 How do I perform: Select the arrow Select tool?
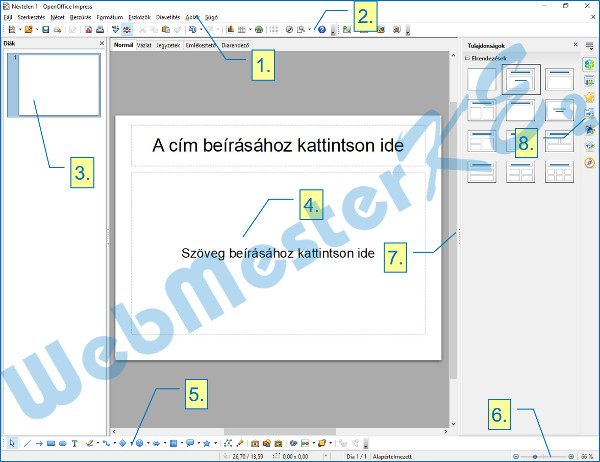coord(12,443)
